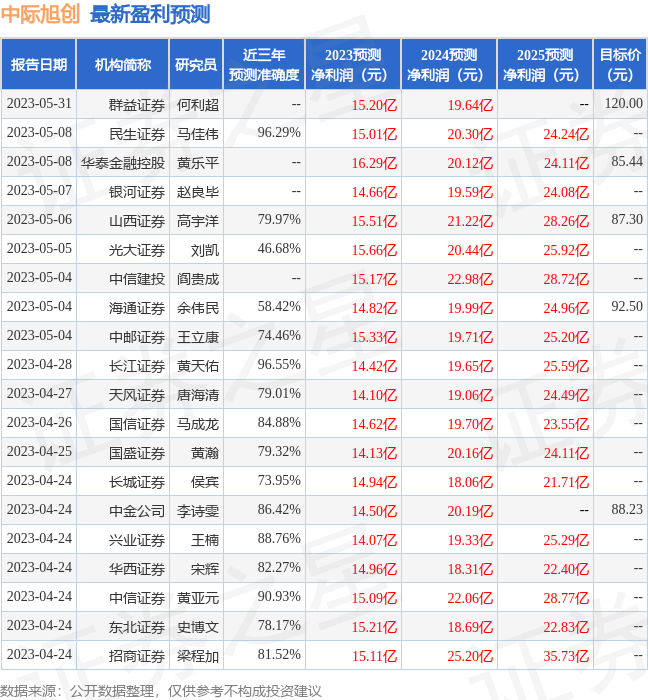Image resolution: width=648 pixels, height=700 pixels.
Task: Click the 最新盈利预测 heading
Action: (x=150, y=14)
